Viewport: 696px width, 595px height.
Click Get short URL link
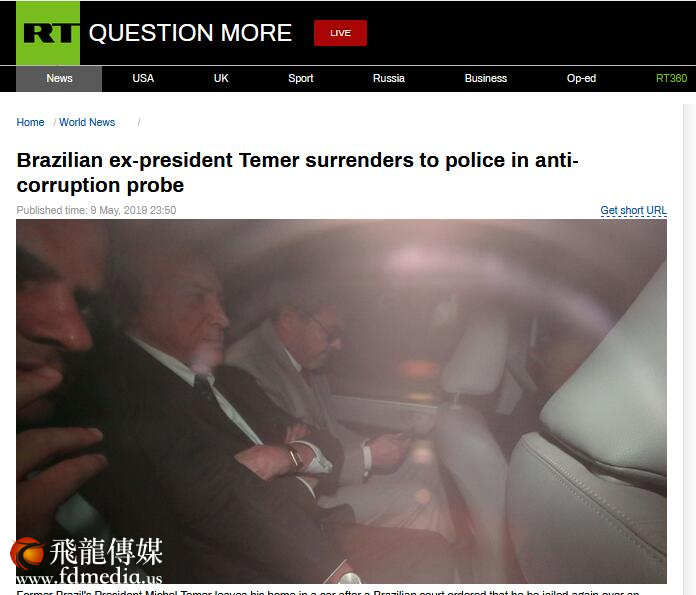click(x=633, y=210)
